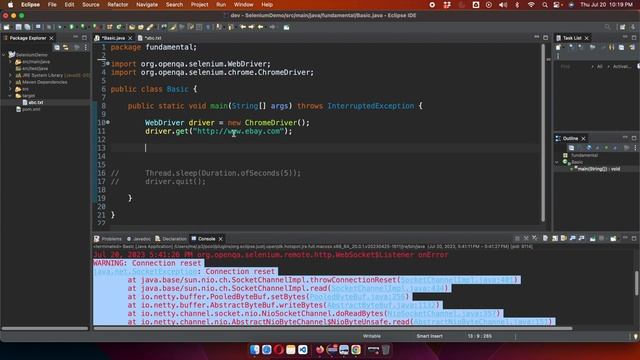Collapse All in Package Explorer
Image resolution: width=640 pixels, height=360 pixels.
[57, 47]
